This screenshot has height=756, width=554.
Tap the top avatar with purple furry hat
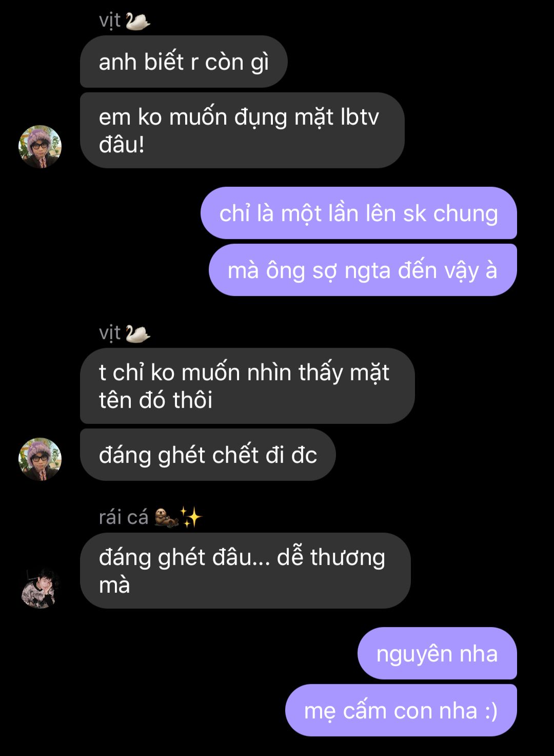40,146
